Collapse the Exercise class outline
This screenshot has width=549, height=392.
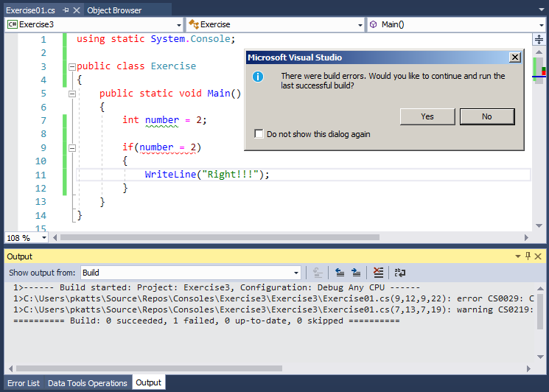click(x=72, y=66)
